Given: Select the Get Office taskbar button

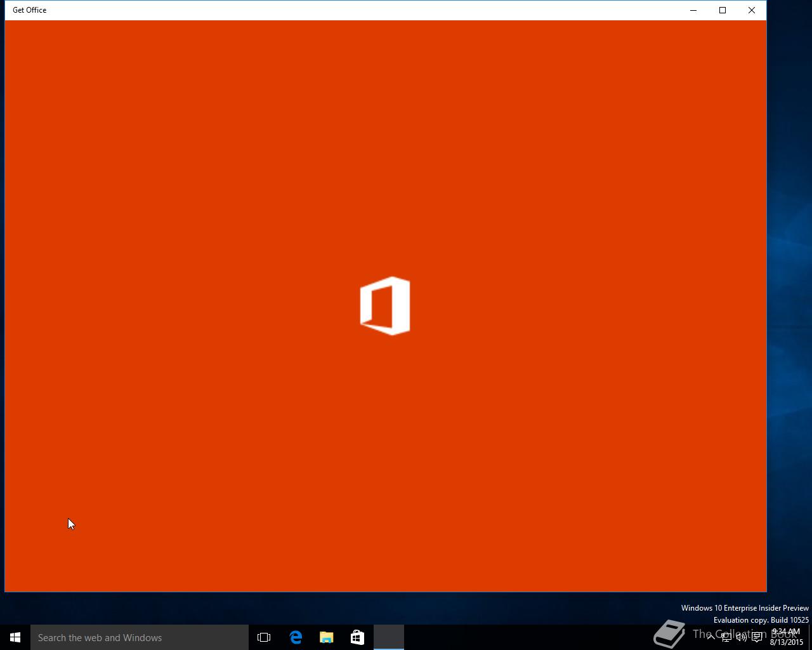Looking at the screenshot, I should [x=388, y=637].
